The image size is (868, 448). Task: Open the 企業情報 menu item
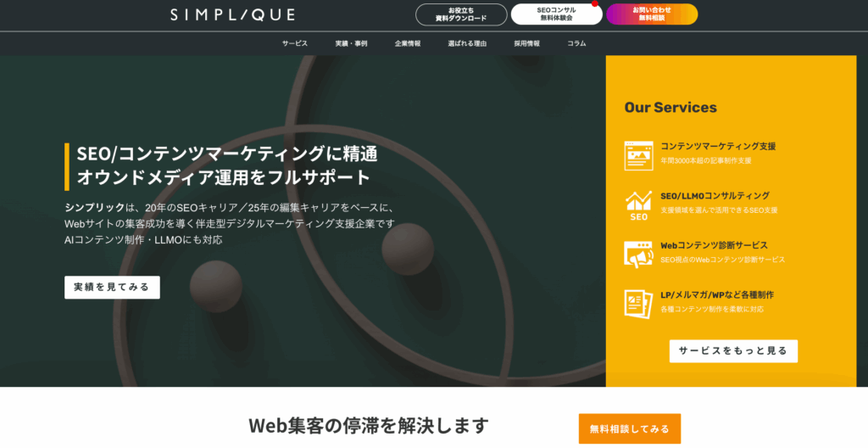(x=408, y=43)
